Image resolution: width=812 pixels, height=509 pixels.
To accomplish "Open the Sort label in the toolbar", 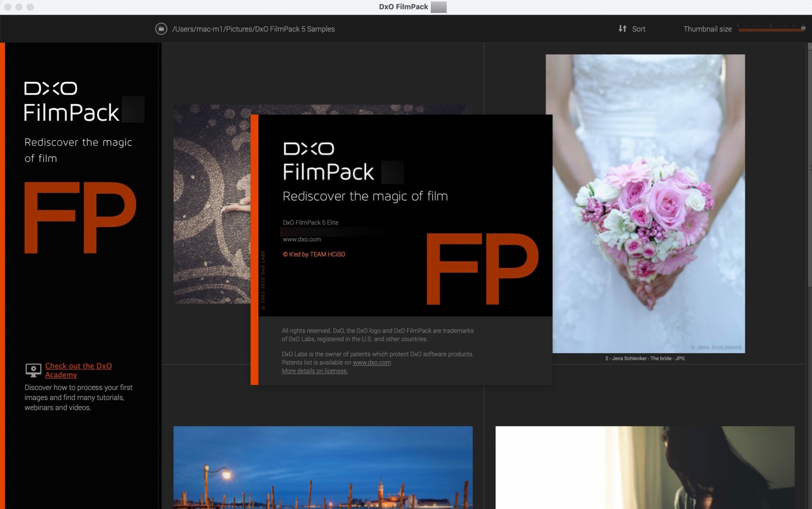I will click(x=638, y=29).
